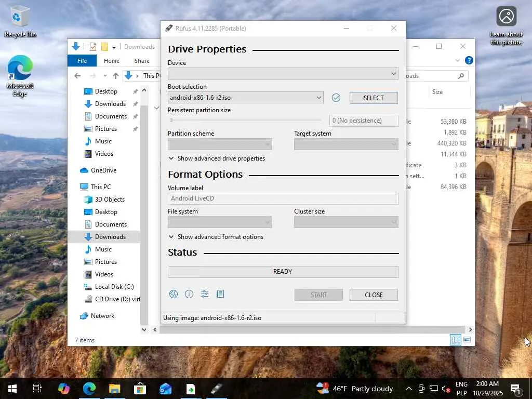Open Edge browser from the taskbar
532x399 pixels.
pyautogui.click(x=89, y=389)
